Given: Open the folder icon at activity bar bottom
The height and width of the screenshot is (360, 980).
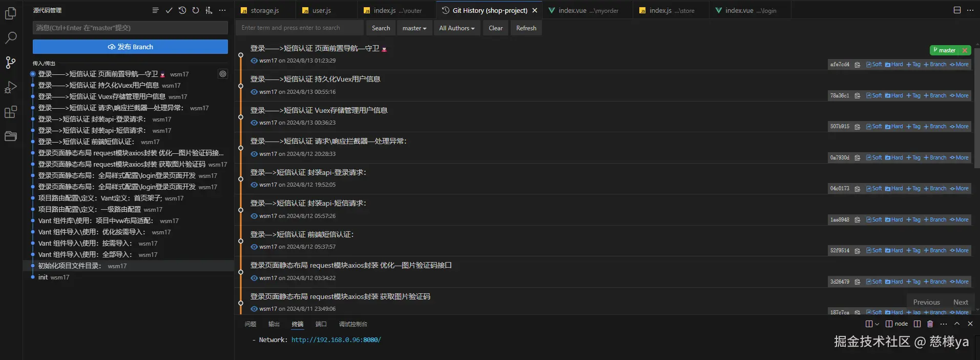Looking at the screenshot, I should tap(11, 136).
